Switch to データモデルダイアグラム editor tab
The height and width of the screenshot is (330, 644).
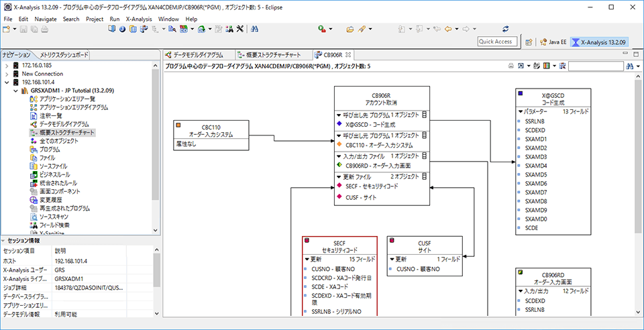[195, 54]
